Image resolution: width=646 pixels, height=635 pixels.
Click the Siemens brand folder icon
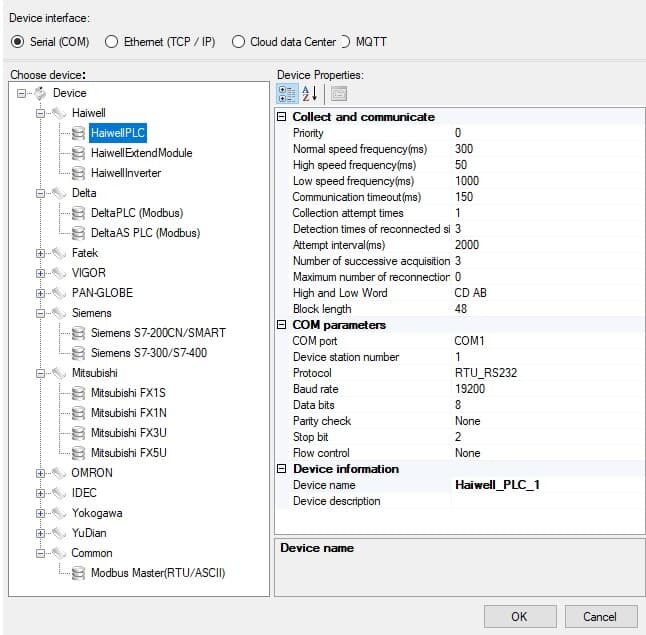[59, 313]
